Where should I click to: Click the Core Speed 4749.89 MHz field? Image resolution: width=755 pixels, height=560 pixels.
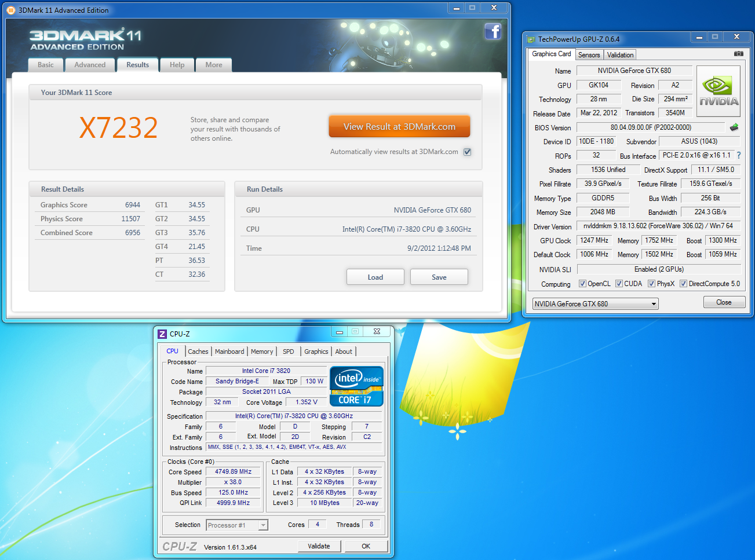(x=234, y=472)
